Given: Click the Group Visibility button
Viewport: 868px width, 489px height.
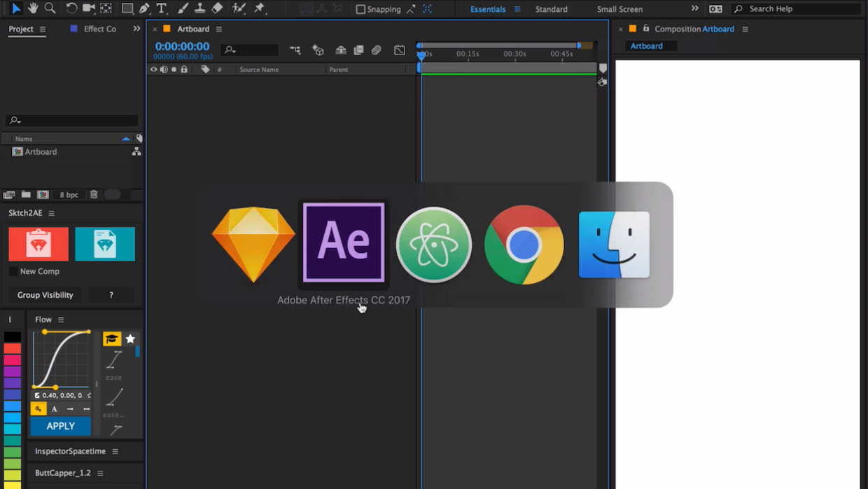Looking at the screenshot, I should tap(45, 295).
